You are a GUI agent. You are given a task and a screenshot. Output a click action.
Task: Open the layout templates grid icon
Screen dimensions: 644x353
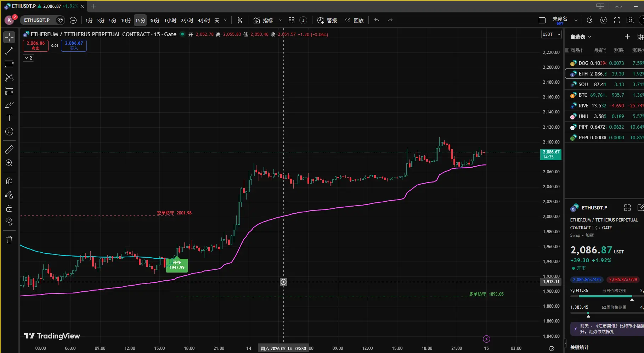[292, 20]
